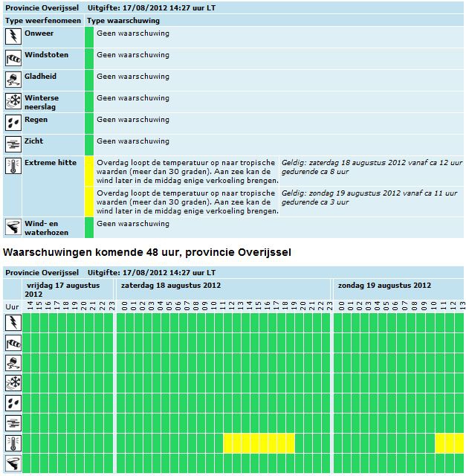Click the Regen raindrops icon in top table

point(13,123)
